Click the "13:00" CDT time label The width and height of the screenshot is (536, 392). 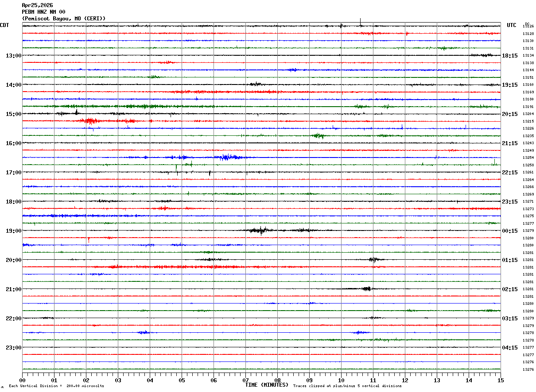click(x=14, y=56)
